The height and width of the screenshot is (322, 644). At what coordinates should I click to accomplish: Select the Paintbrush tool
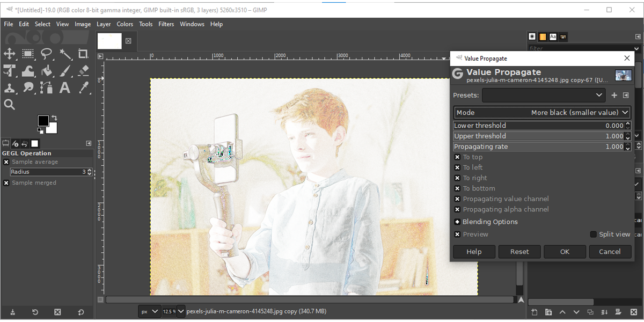click(x=64, y=70)
